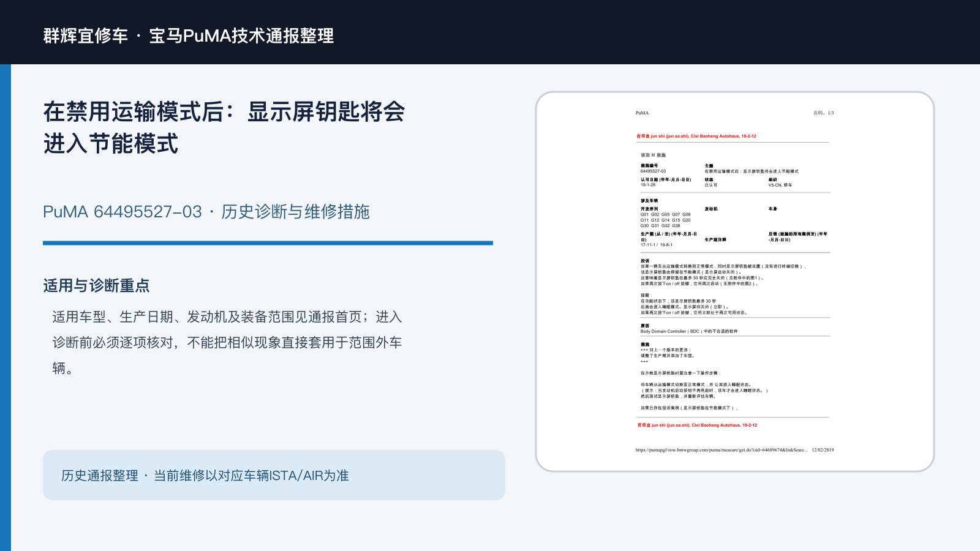Click the blue horizontal divider bar
Viewport: 980px width, 551px height.
[268, 243]
